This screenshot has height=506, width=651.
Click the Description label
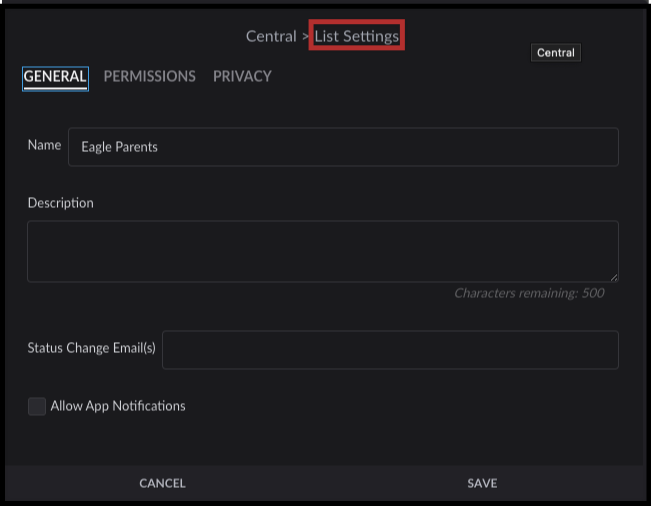click(60, 203)
